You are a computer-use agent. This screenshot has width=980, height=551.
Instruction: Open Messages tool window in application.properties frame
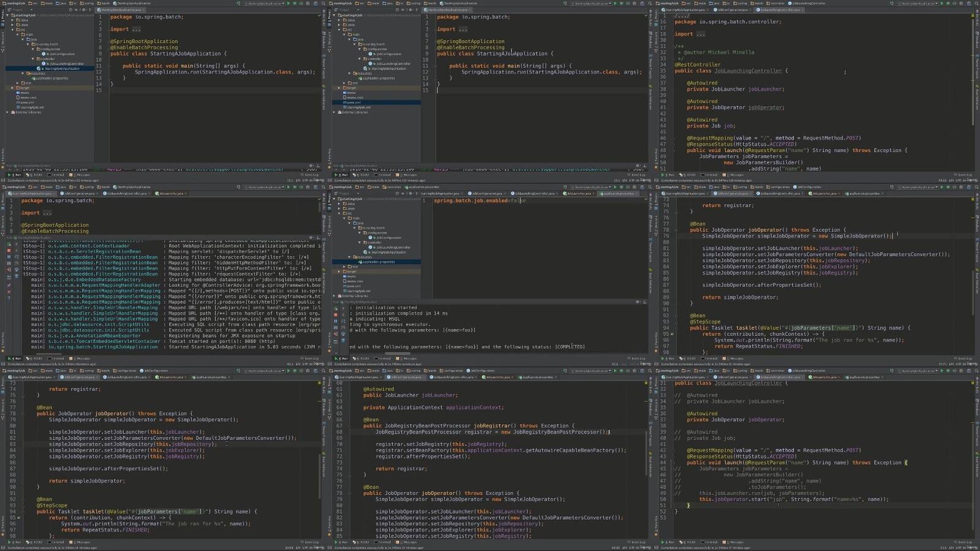click(406, 359)
